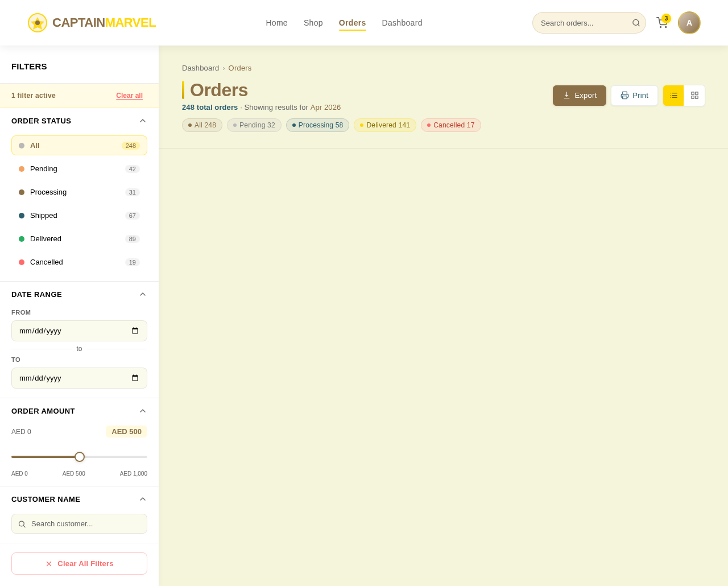Switch to the Dashboard navigation item
The width and height of the screenshot is (728, 586).
(x=402, y=22)
